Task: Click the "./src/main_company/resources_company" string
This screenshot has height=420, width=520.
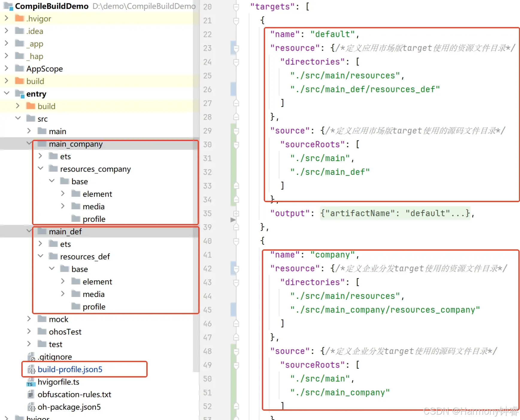Action: 385,310
